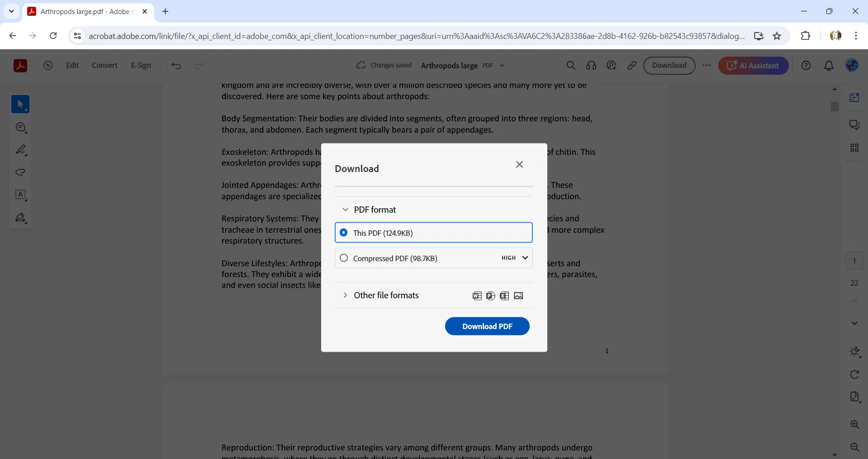Image resolution: width=868 pixels, height=459 pixels.
Task: Select the Comment tool in the left toolbar
Action: [x=20, y=127]
